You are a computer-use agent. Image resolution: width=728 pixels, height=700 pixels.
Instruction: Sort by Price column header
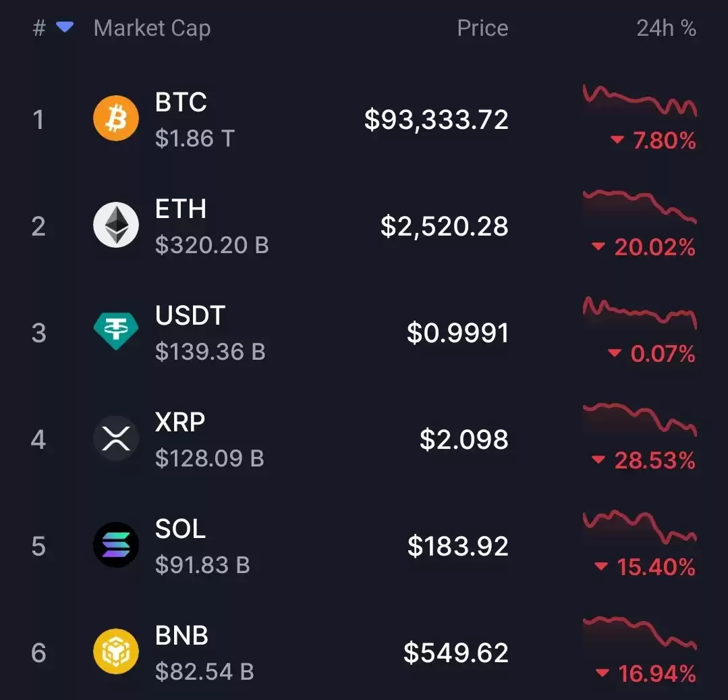482,28
